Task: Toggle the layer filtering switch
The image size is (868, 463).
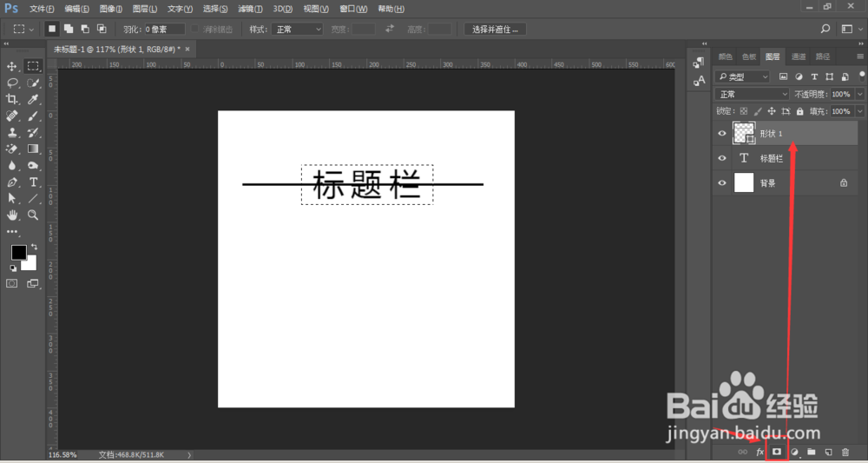Action: [x=863, y=76]
